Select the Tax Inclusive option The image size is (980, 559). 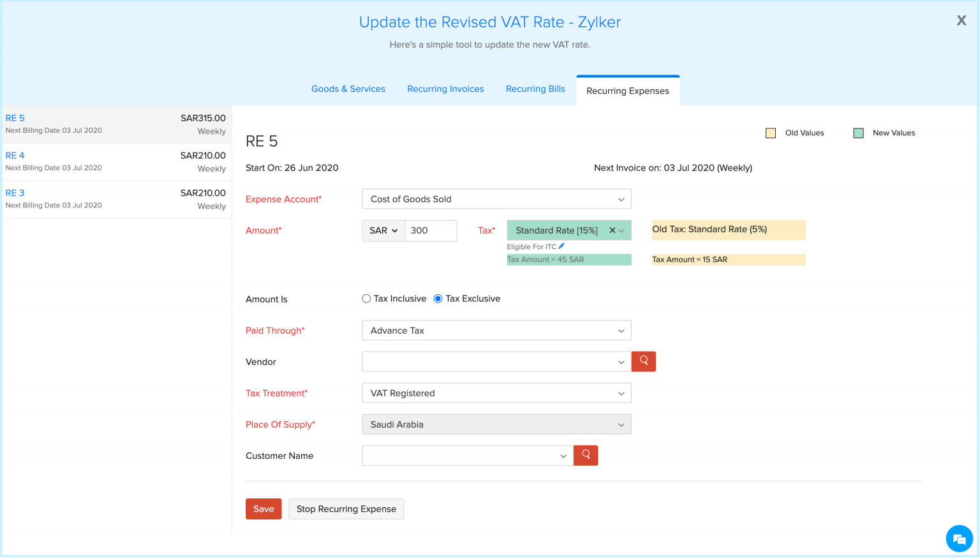coord(366,299)
